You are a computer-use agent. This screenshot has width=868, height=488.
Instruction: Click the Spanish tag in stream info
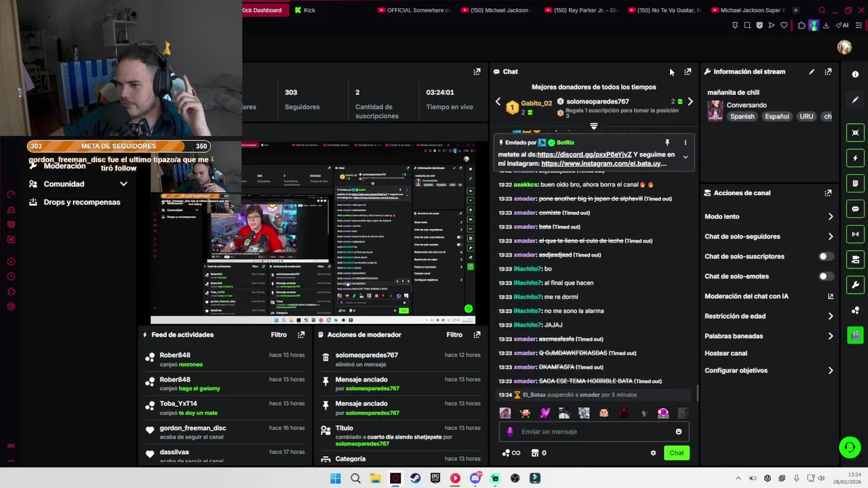[x=742, y=117]
